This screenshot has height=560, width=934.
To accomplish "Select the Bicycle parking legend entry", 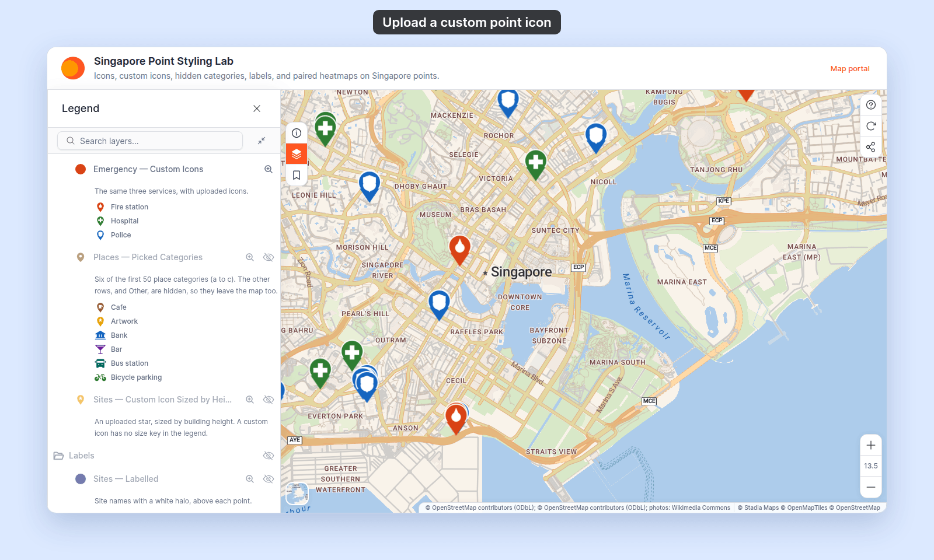I will pyautogui.click(x=128, y=377).
